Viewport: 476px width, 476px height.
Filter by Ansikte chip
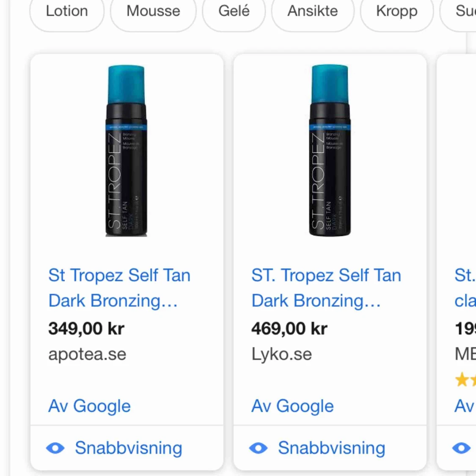313,11
